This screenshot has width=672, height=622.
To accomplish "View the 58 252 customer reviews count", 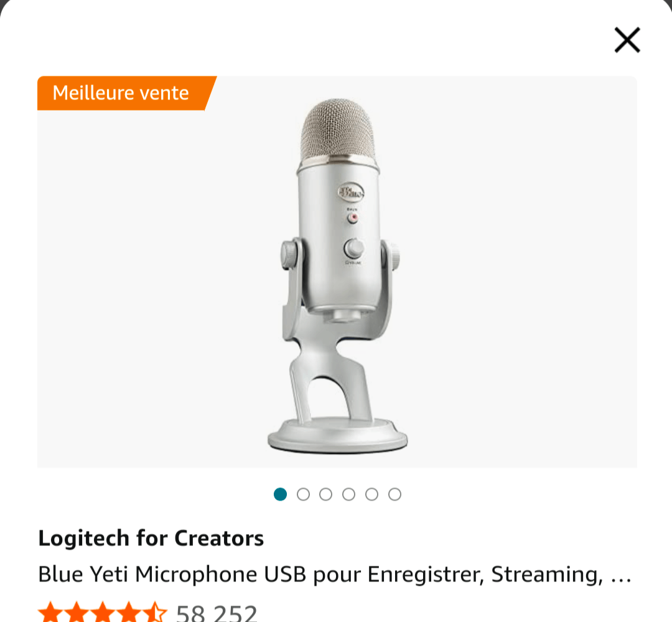I will pyautogui.click(x=217, y=613).
